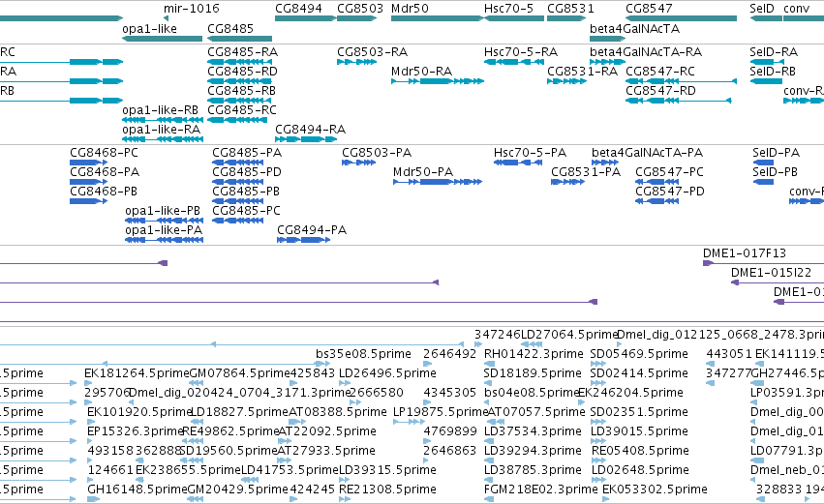
Task: Click the CG8485-RB transcript
Action: point(237,101)
